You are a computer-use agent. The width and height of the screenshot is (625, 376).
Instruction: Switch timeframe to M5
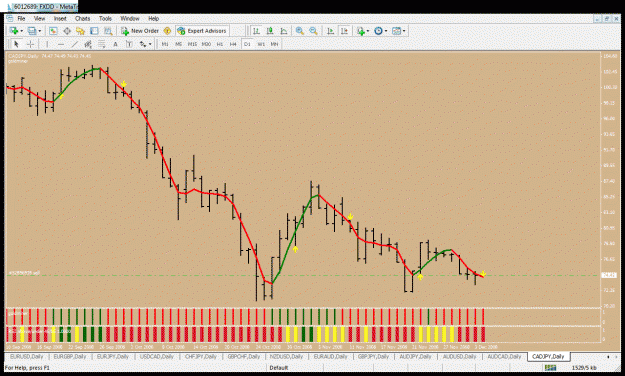[179, 44]
